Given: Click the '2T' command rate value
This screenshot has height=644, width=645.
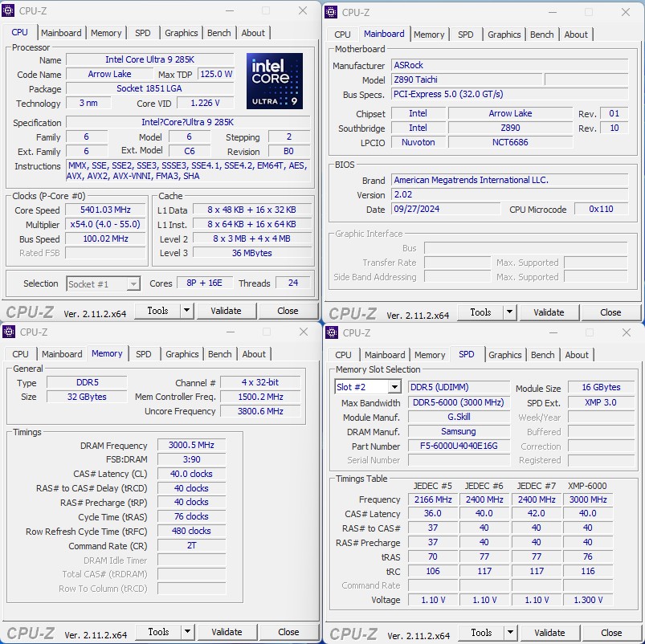Looking at the screenshot, I should pos(191,545).
